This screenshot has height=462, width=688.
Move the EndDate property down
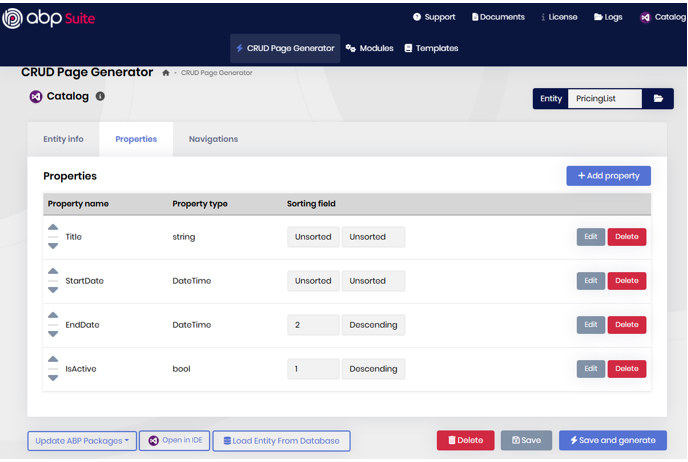tap(53, 334)
